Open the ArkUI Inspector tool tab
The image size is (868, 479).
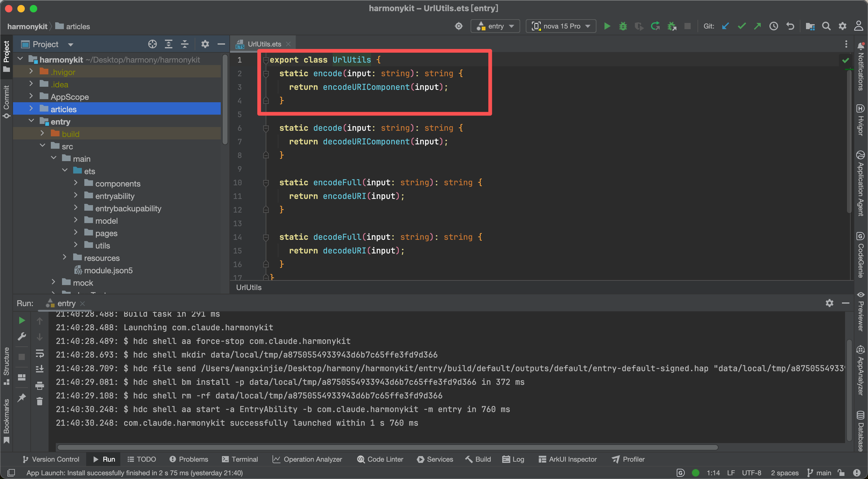tap(567, 459)
